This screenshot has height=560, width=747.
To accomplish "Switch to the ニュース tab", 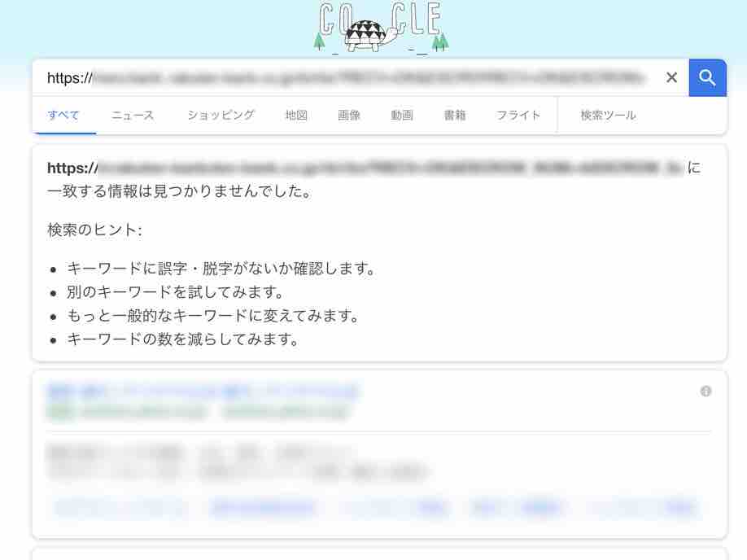I will (x=133, y=115).
